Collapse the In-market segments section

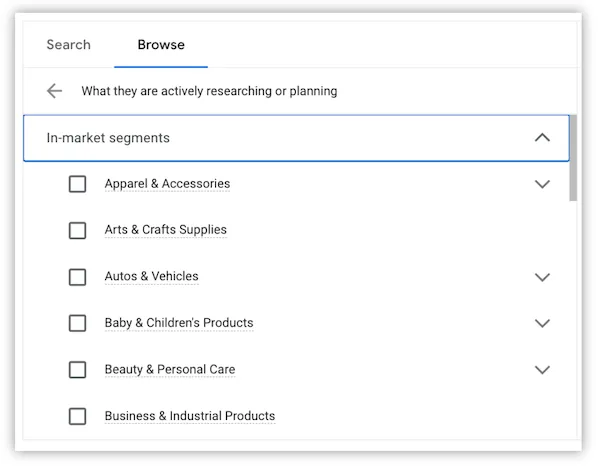click(x=542, y=138)
